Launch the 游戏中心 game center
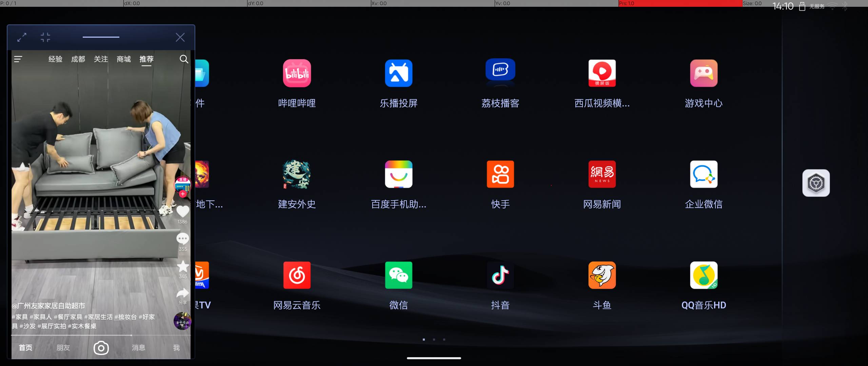 [x=704, y=73]
